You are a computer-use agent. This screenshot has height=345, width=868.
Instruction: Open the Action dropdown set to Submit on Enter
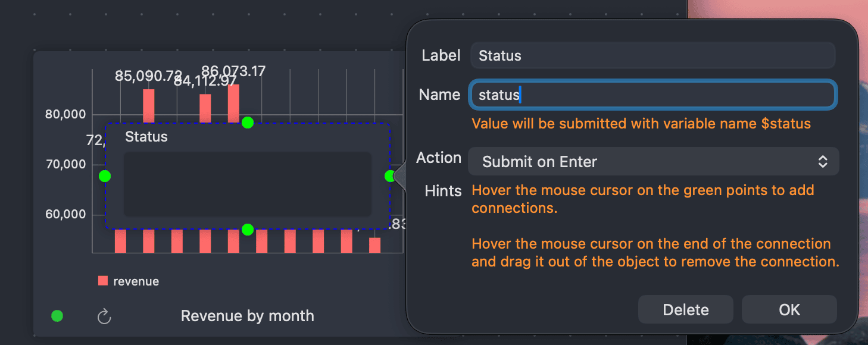point(654,162)
